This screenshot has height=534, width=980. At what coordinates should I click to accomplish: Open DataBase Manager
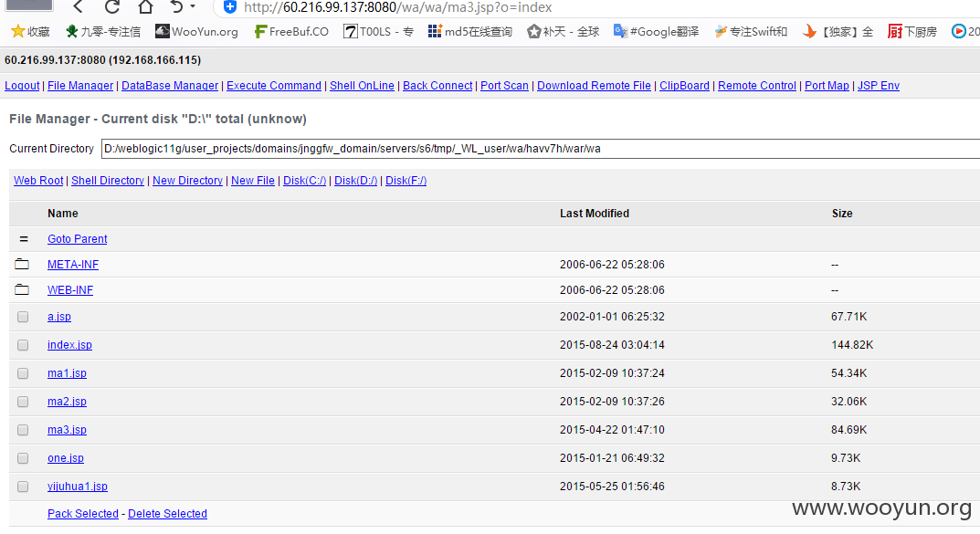click(170, 86)
